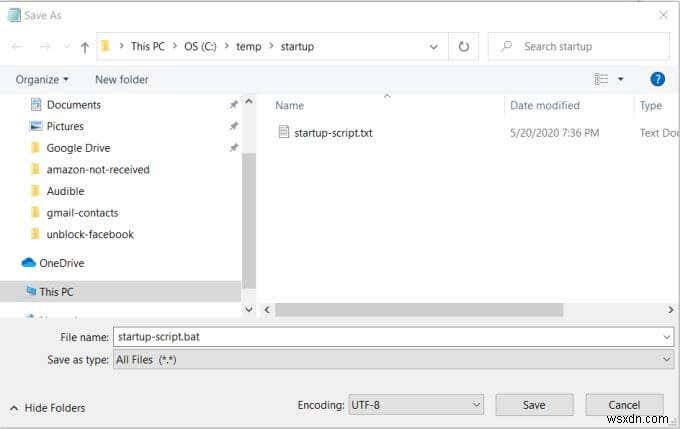Select This PC in the navigation pane

(x=56, y=292)
